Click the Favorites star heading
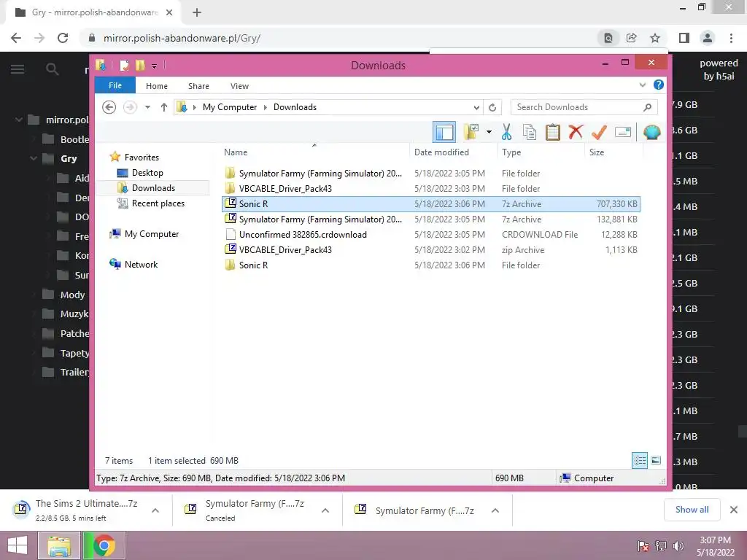This screenshot has width=747, height=560. (x=142, y=157)
